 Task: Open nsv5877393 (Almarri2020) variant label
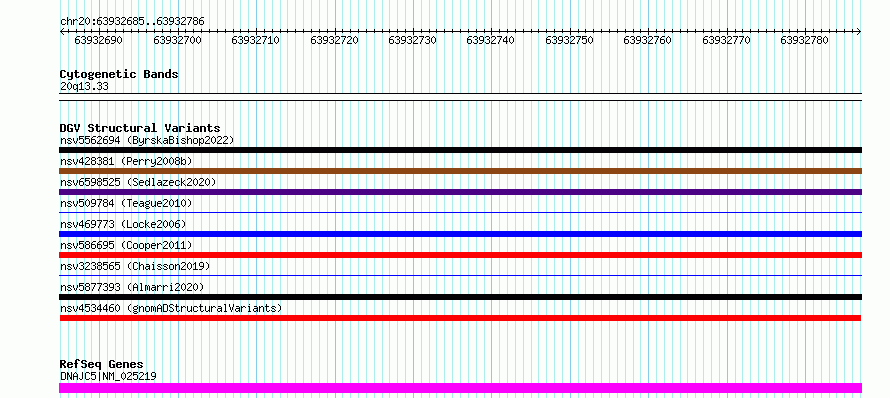coord(132,287)
